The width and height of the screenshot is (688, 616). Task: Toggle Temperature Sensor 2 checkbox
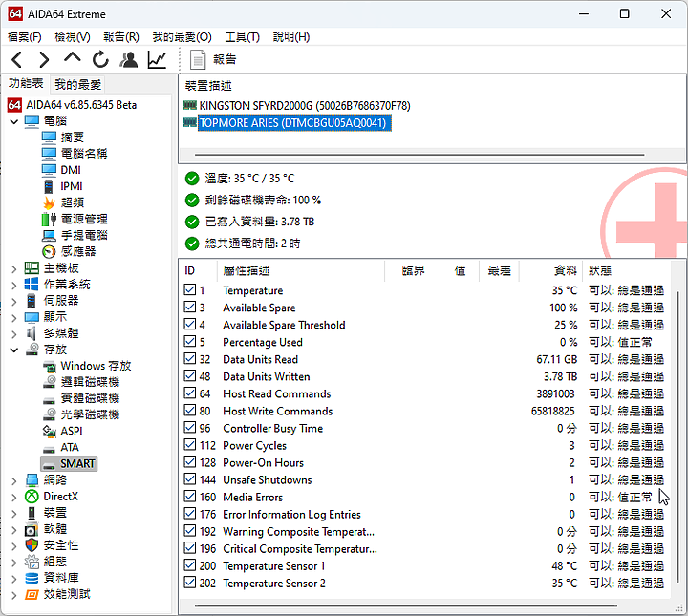[190, 583]
